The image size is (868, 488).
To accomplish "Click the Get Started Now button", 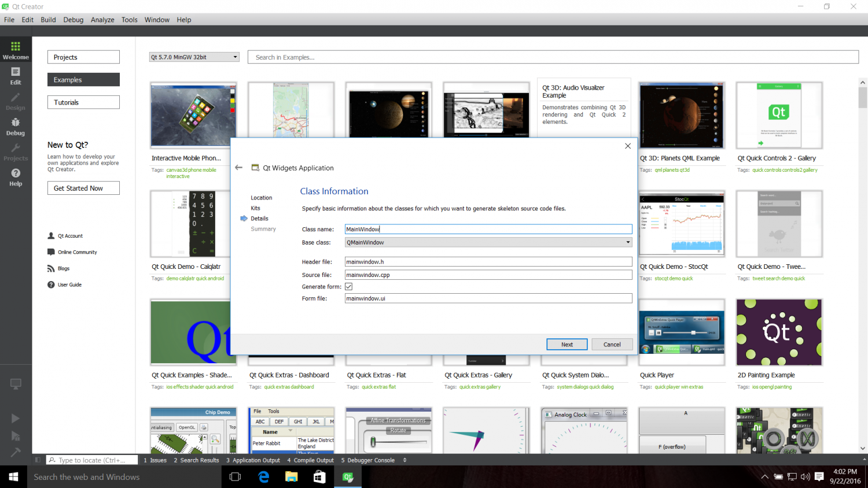I will (83, 188).
